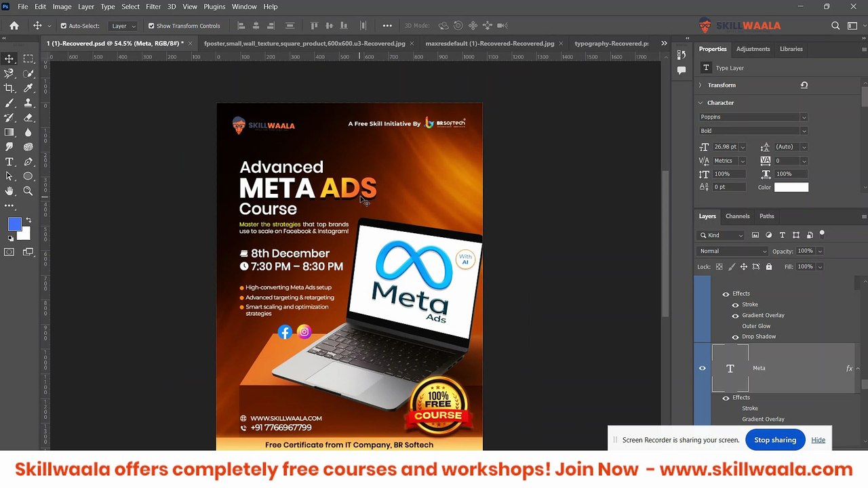Open the Bold font style dropdown
Screen dimensions: 868x488
click(x=753, y=131)
